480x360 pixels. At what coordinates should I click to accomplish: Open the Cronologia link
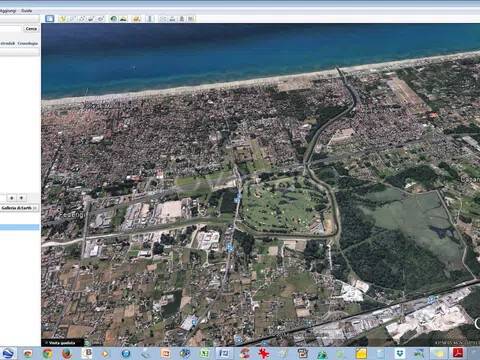[28, 43]
